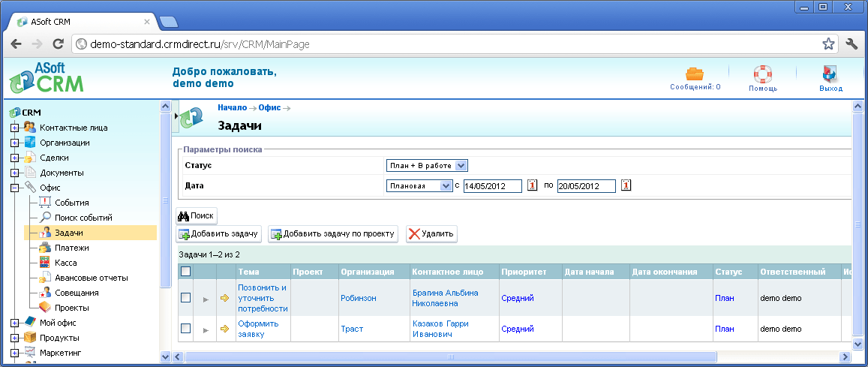The height and width of the screenshot is (367, 868).
Task: Click the События icon in tree
Action: coord(45,203)
